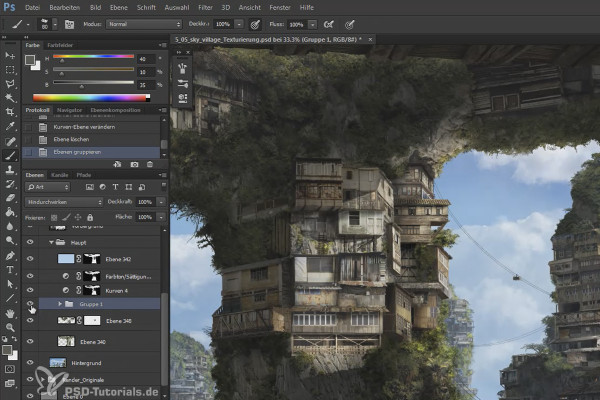The image size is (600, 400).
Task: Open the Deckkraft layer opacity dropdown
Action: [161, 202]
